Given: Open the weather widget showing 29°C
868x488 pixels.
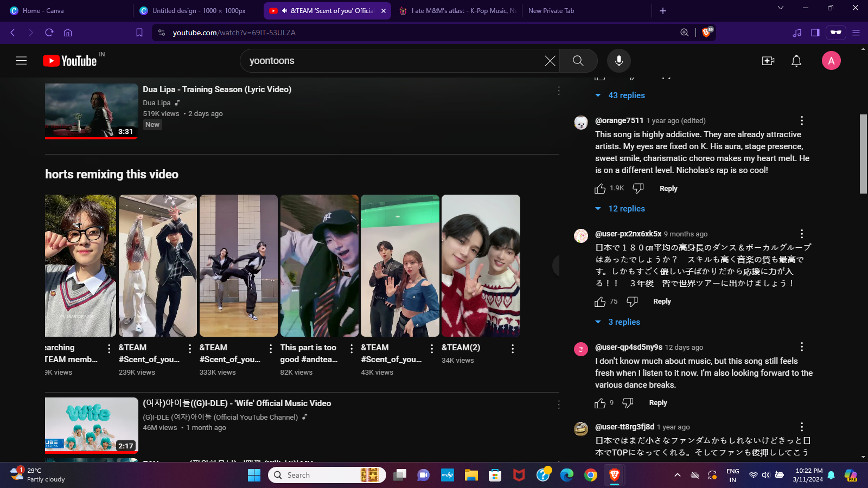Looking at the screenshot, I should pos(38,475).
